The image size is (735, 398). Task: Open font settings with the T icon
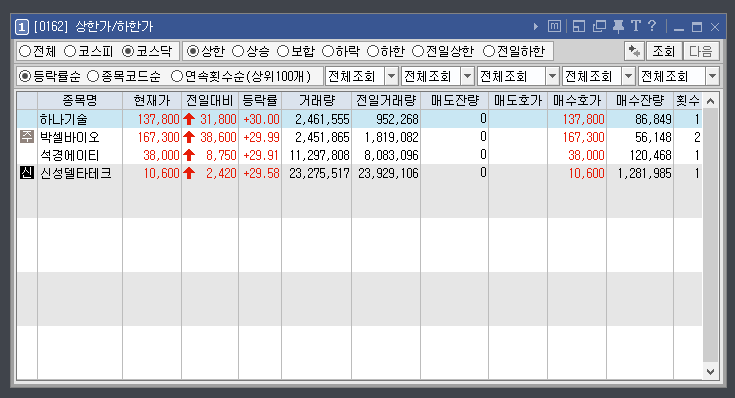point(636,26)
